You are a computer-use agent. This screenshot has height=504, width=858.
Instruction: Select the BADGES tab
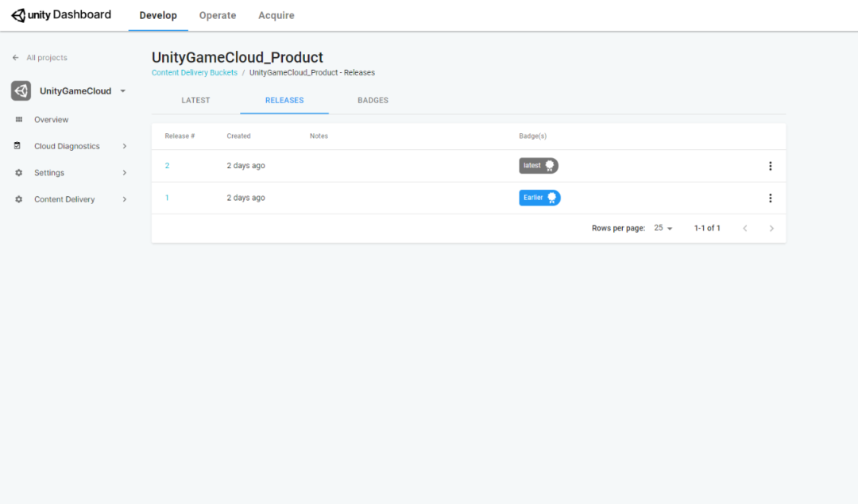coord(373,101)
